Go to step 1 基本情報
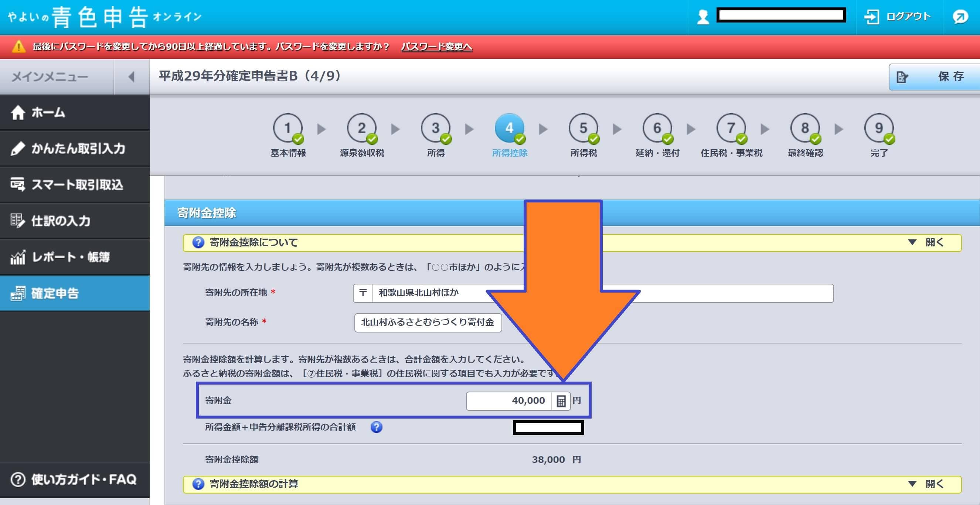The image size is (980, 505). (x=288, y=135)
